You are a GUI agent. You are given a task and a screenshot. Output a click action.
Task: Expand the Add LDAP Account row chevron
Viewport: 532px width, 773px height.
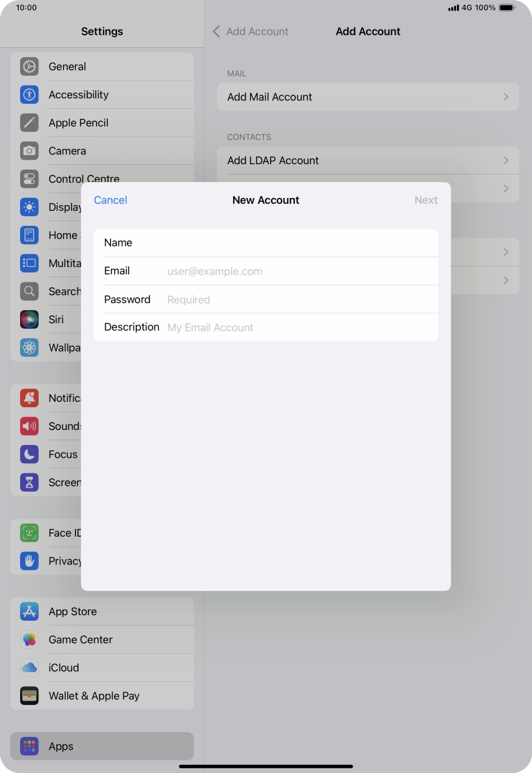click(506, 160)
